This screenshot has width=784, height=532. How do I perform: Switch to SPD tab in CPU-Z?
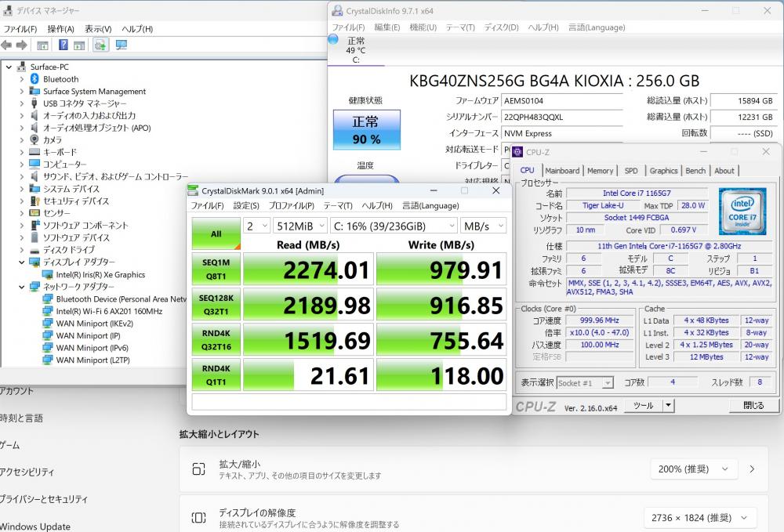click(x=631, y=171)
